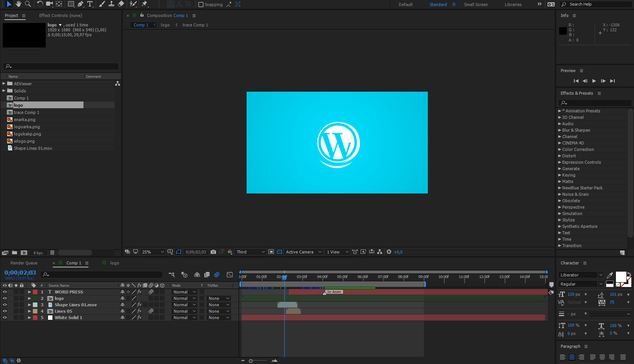Viewport: 634px width, 364px height.
Task: Select the Roto Brush tool
Action: tap(133, 4)
